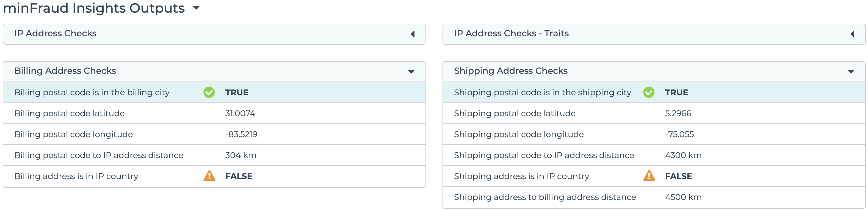
Task: Select the Billing postal code latitude row
Action: pos(70,113)
